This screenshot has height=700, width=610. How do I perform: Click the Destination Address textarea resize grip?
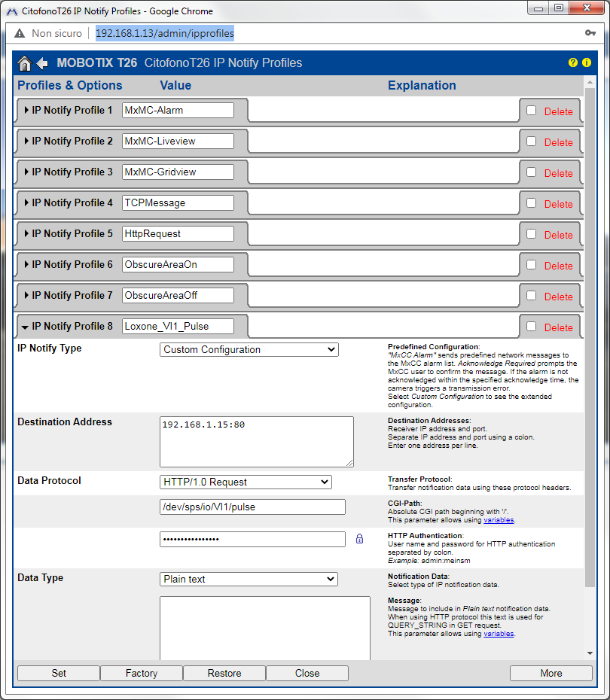click(349, 464)
